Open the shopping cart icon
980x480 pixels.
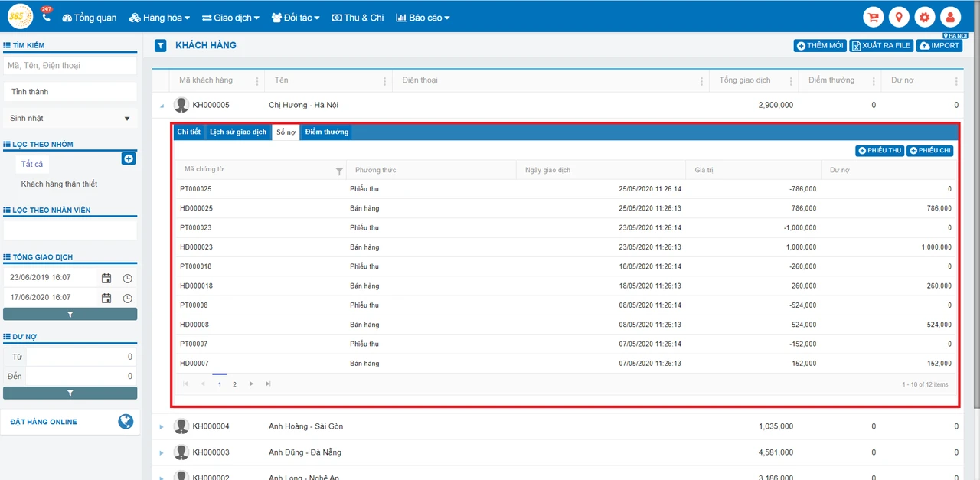[873, 17]
